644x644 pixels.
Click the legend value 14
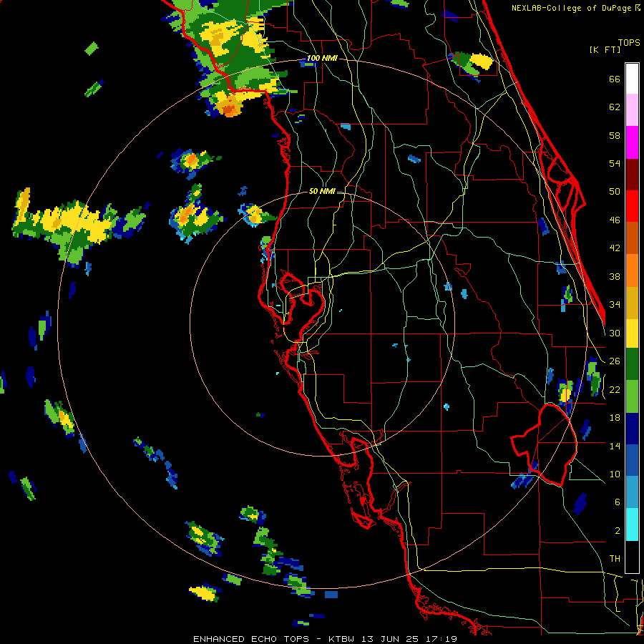point(615,446)
